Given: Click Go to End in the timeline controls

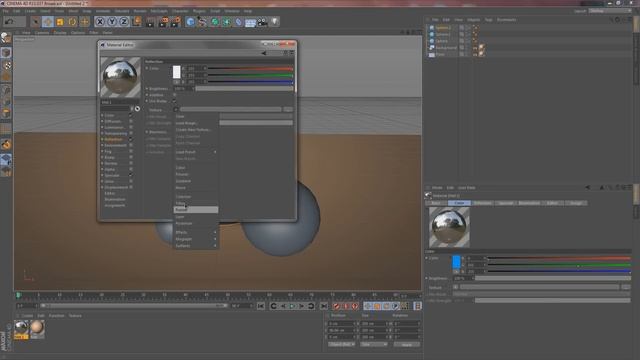Looking at the screenshot, I should [x=324, y=306].
